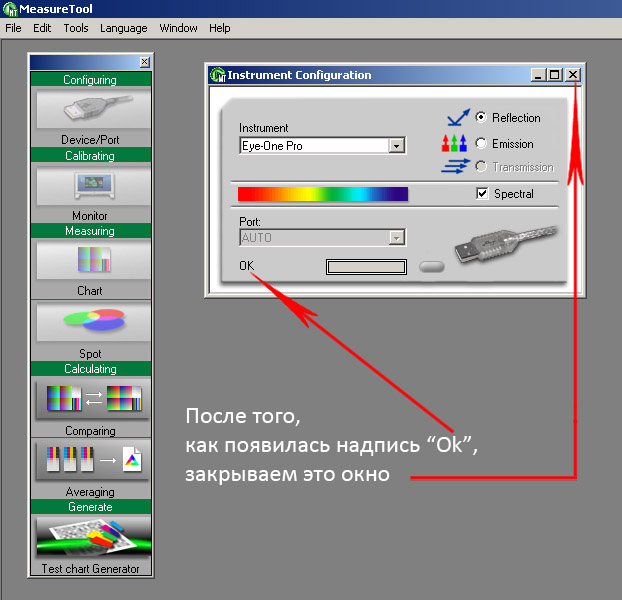Image resolution: width=622 pixels, height=600 pixels.
Task: Click the Port: field label
Action: tap(250, 221)
